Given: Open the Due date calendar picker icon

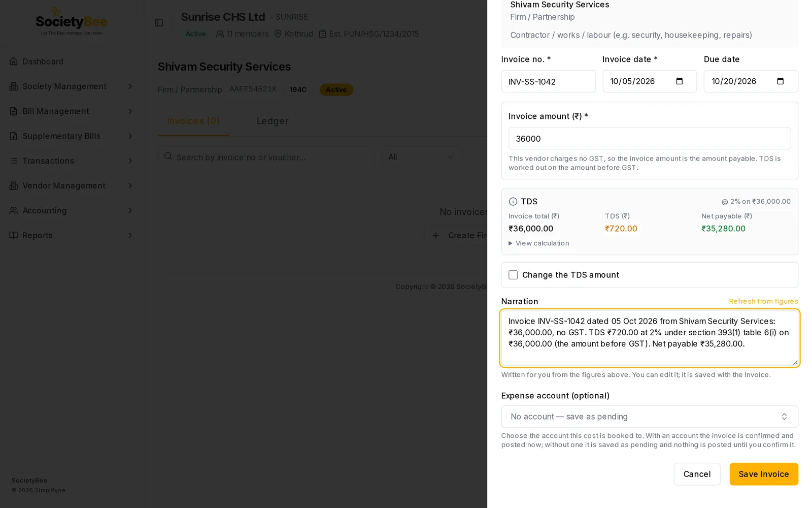Looking at the screenshot, I should point(781,81).
